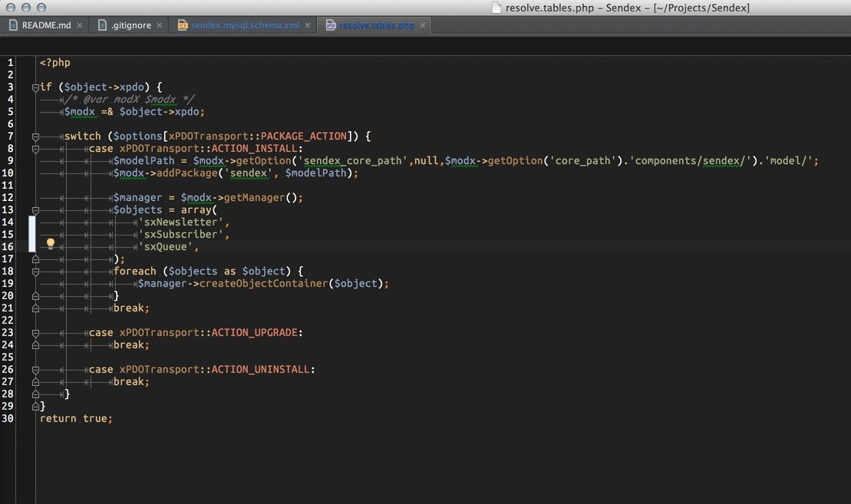The height and width of the screenshot is (504, 851).
Task: Switch to the README.md tab
Action: [46, 25]
